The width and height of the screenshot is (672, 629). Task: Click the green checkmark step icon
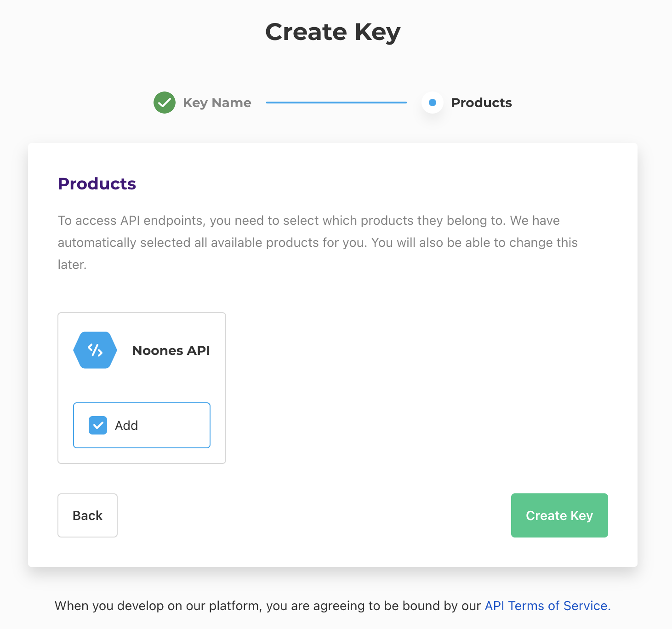pos(165,103)
